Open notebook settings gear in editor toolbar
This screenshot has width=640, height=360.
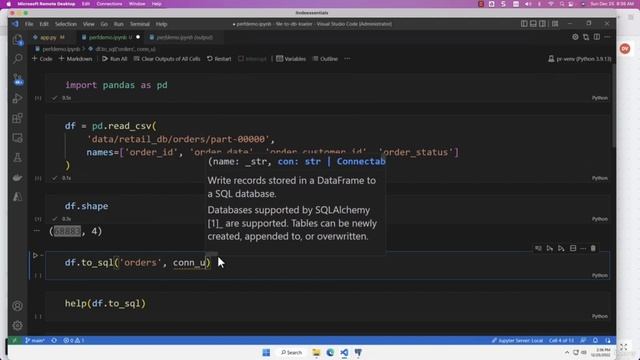[x=575, y=37]
